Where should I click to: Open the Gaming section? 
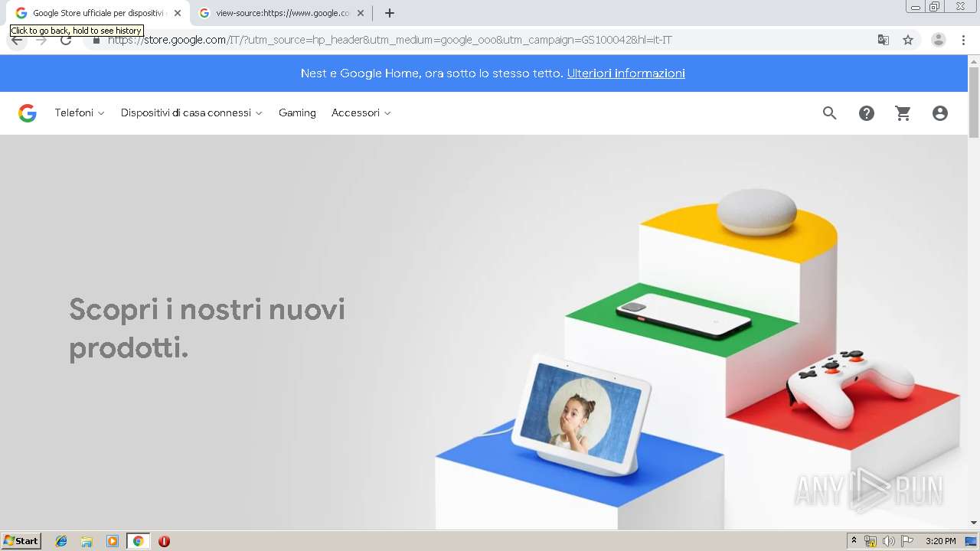(x=297, y=113)
